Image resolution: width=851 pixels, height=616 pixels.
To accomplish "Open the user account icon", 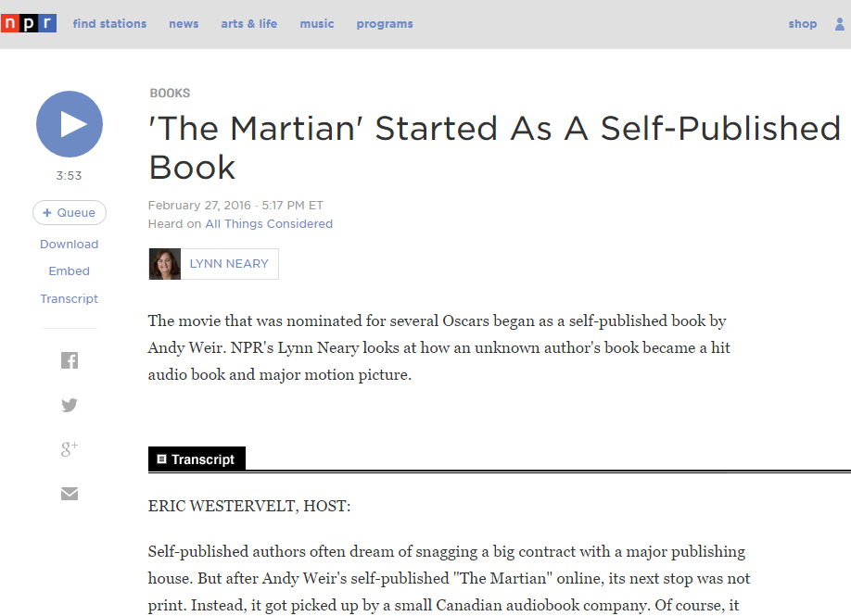I will pyautogui.click(x=838, y=24).
